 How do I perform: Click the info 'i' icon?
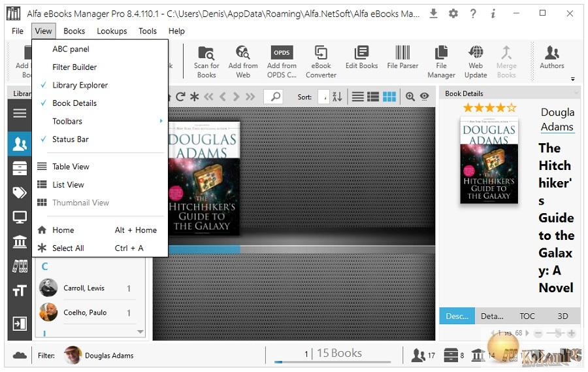[x=493, y=14]
